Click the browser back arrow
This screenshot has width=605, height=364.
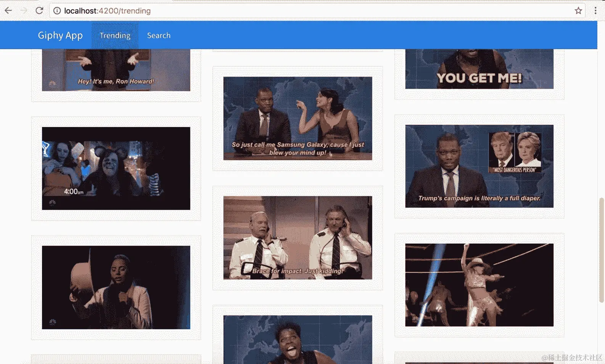point(8,10)
